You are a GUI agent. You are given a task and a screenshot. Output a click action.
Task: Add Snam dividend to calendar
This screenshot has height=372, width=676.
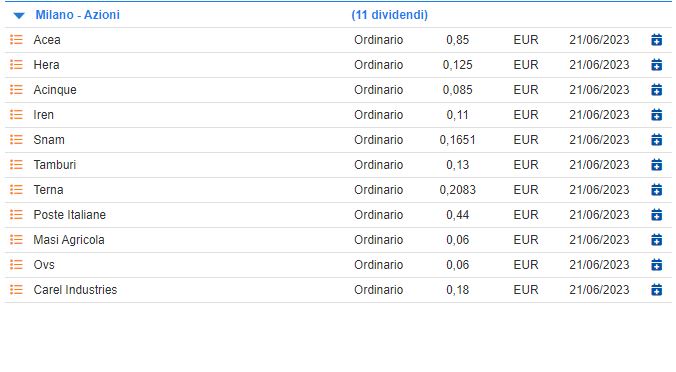coord(656,140)
